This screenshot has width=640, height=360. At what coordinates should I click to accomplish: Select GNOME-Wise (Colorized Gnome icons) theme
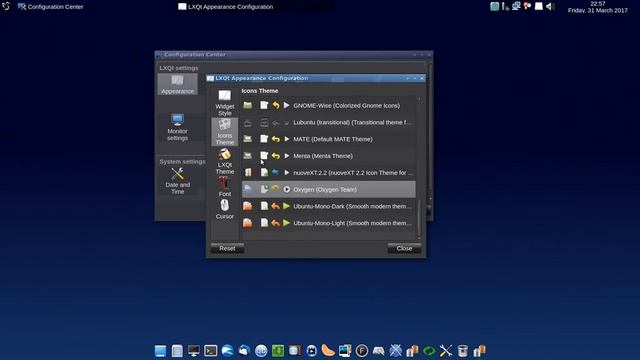click(329, 106)
